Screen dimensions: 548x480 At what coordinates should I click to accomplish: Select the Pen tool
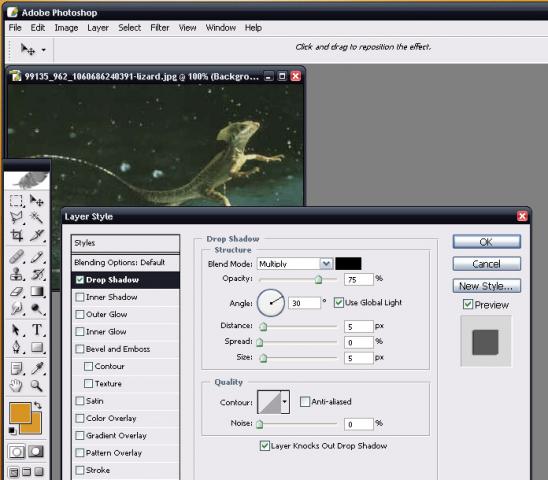(16, 347)
